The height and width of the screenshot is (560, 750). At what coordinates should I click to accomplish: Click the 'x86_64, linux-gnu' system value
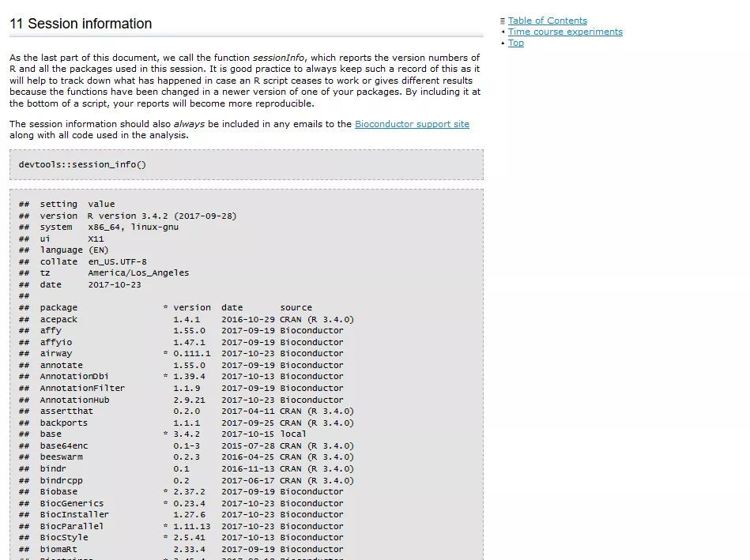133,227
